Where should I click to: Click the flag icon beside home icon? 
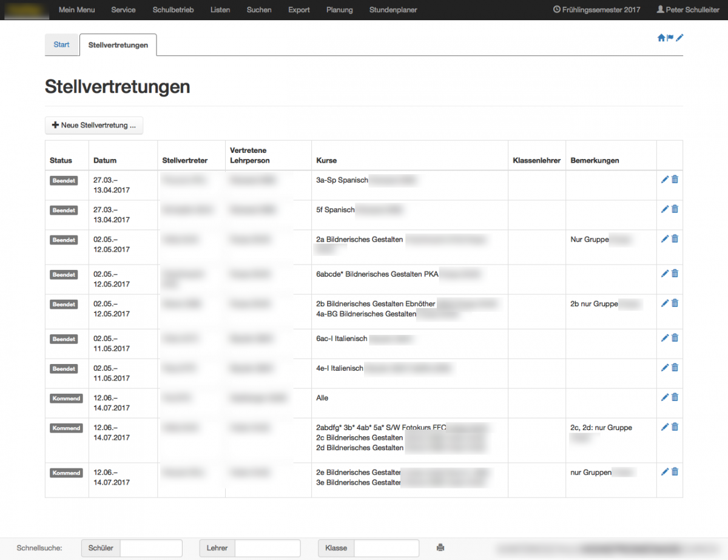point(670,38)
